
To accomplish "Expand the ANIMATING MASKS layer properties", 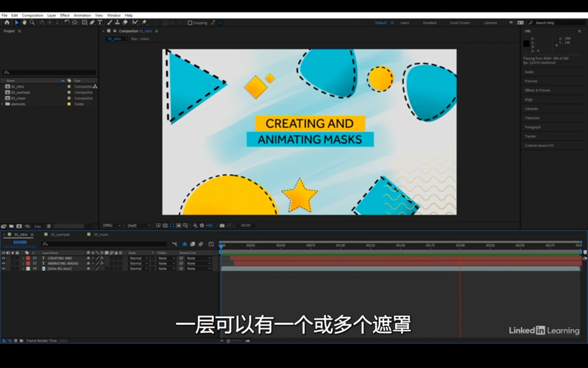I will click(x=23, y=264).
